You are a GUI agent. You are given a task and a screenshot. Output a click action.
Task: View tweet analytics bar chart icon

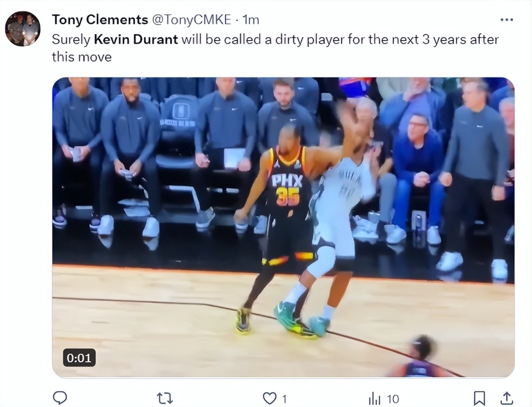374,399
